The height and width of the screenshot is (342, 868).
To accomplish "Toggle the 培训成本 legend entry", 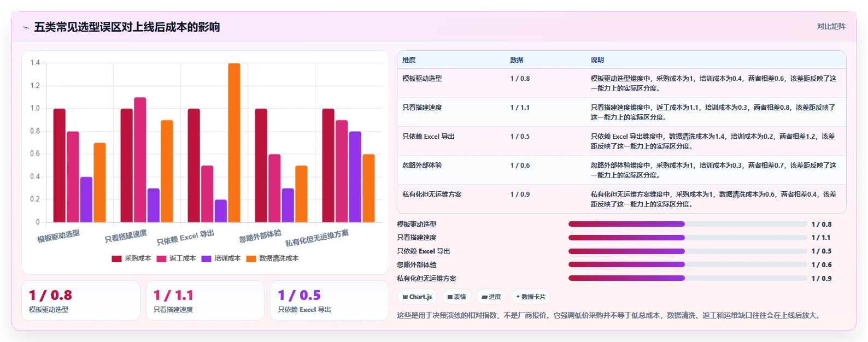I will click(221, 258).
